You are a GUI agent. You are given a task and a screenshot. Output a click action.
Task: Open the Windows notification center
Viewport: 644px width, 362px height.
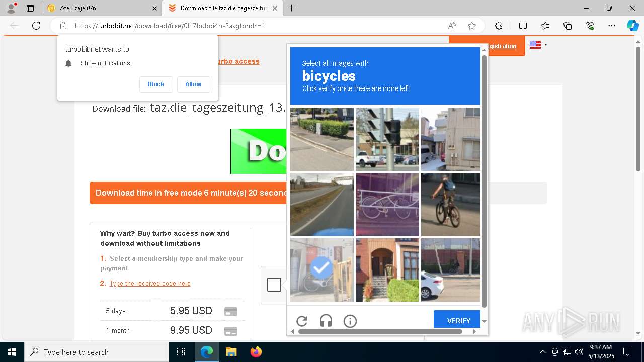pos(627,352)
